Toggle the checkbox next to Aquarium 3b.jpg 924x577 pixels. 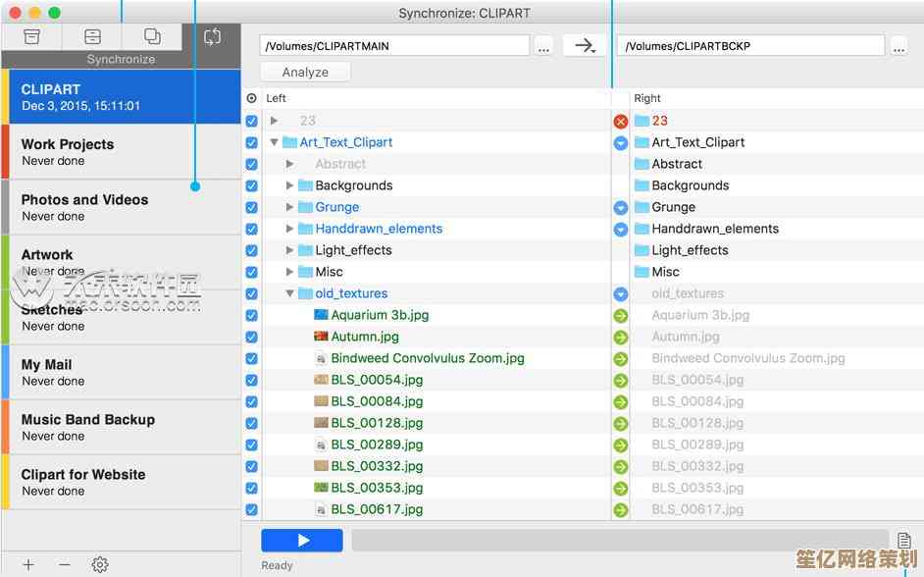tap(251, 315)
